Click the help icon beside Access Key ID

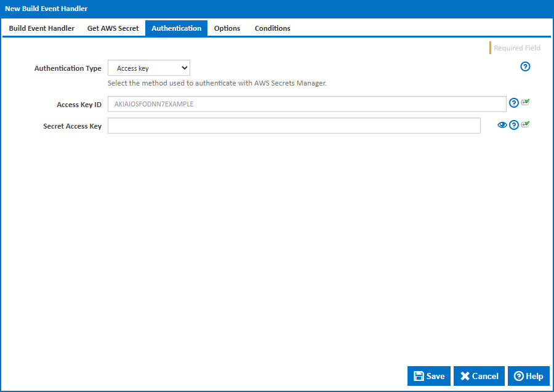514,103
